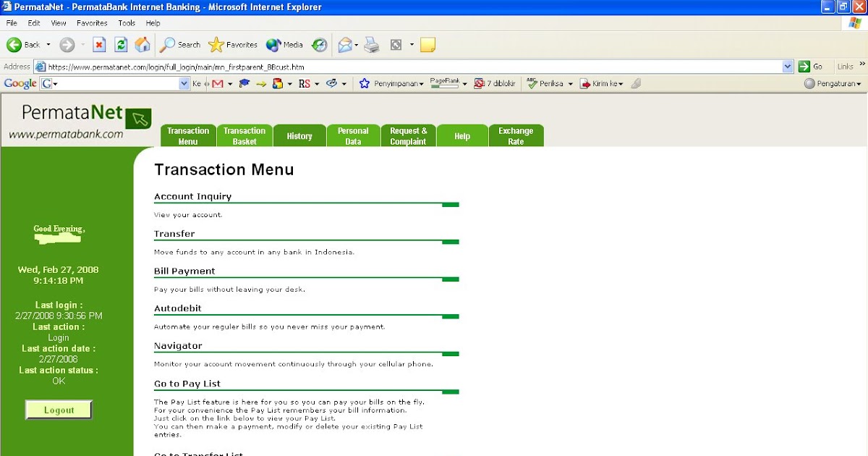This screenshot has height=456, width=868.
Task: Click the Stop loading icon
Action: [x=100, y=45]
